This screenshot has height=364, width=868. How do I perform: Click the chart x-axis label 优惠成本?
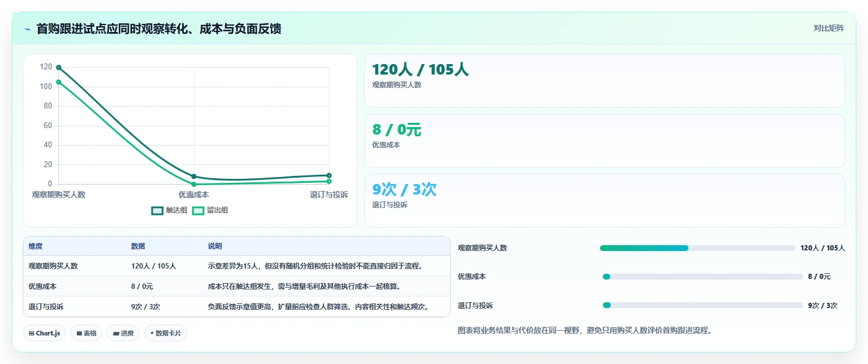coord(194,195)
